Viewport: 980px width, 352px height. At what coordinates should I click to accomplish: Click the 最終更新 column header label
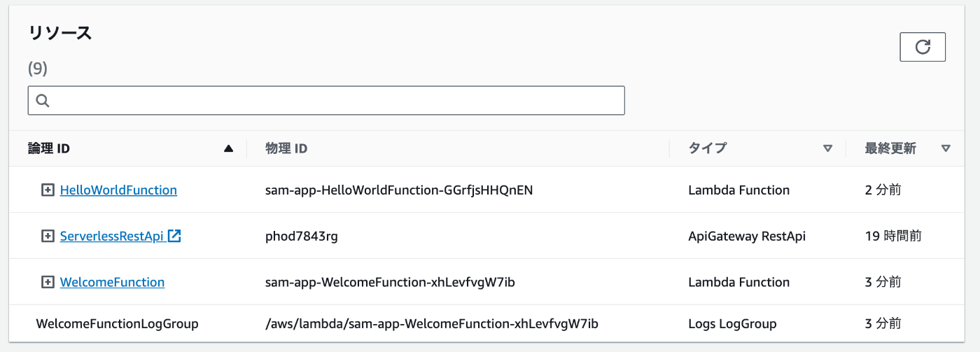[890, 148]
